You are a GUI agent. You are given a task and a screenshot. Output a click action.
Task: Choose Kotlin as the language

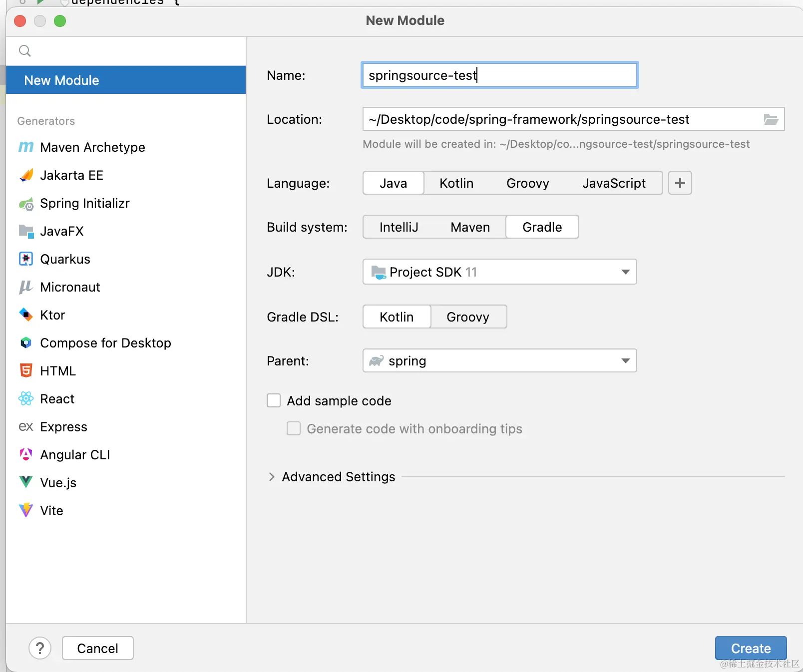click(x=456, y=183)
